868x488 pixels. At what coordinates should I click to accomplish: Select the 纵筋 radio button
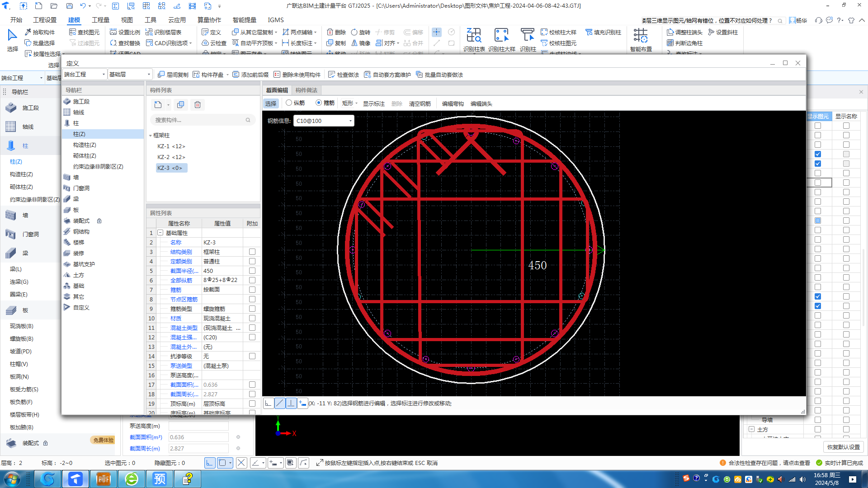tap(289, 103)
